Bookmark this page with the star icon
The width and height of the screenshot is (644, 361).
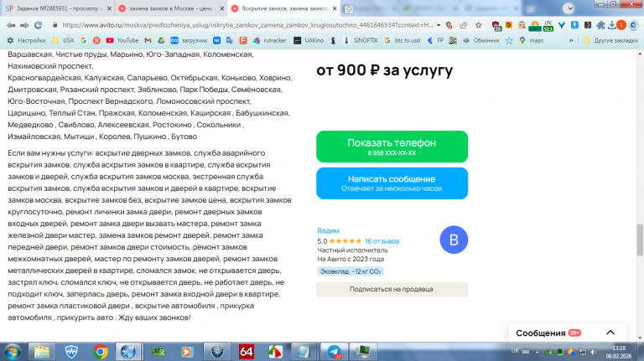(479, 25)
